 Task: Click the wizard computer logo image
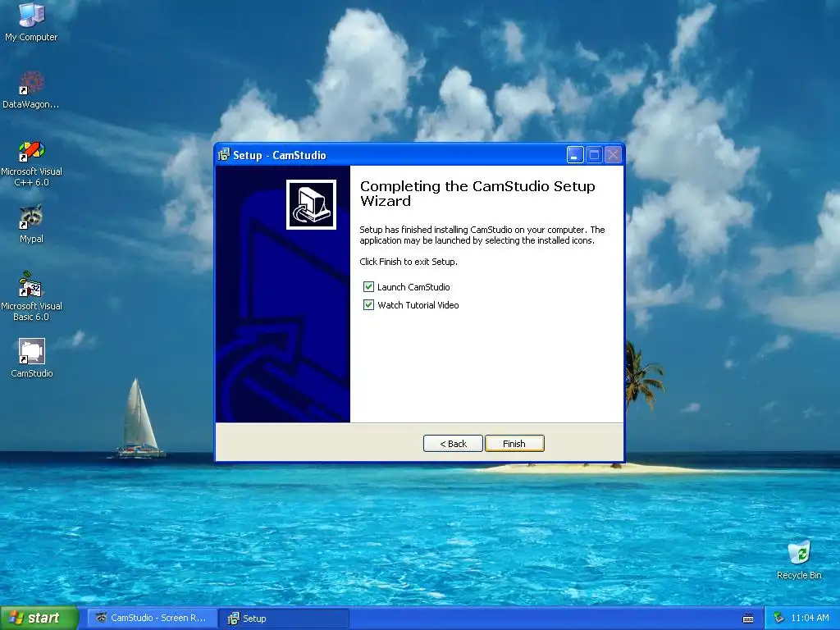point(311,204)
